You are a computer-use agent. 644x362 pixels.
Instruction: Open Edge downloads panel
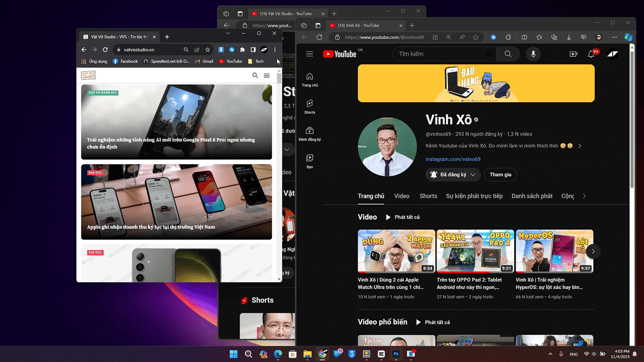pyautogui.click(x=569, y=37)
